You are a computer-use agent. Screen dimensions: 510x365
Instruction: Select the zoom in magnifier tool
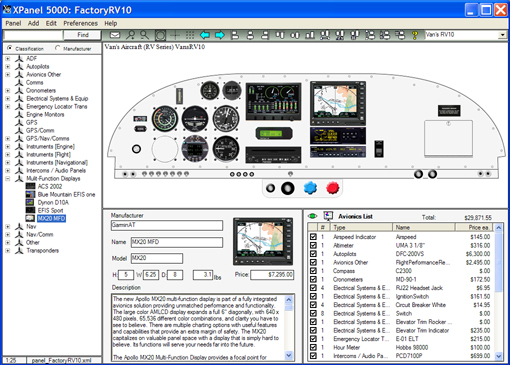(130, 35)
